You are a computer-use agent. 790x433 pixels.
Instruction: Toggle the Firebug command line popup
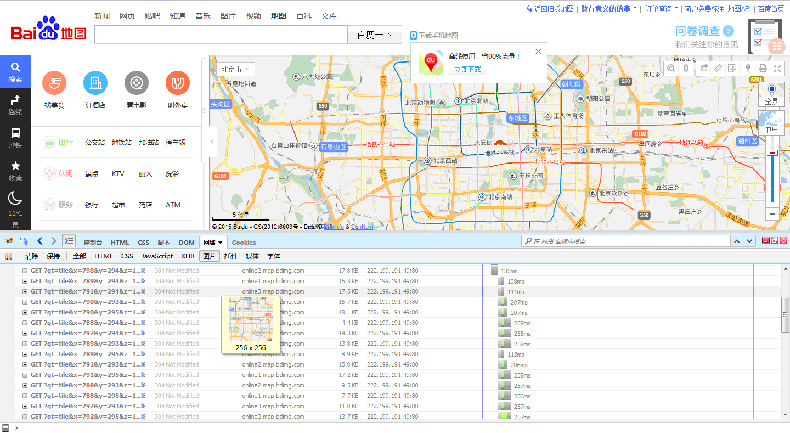click(69, 241)
